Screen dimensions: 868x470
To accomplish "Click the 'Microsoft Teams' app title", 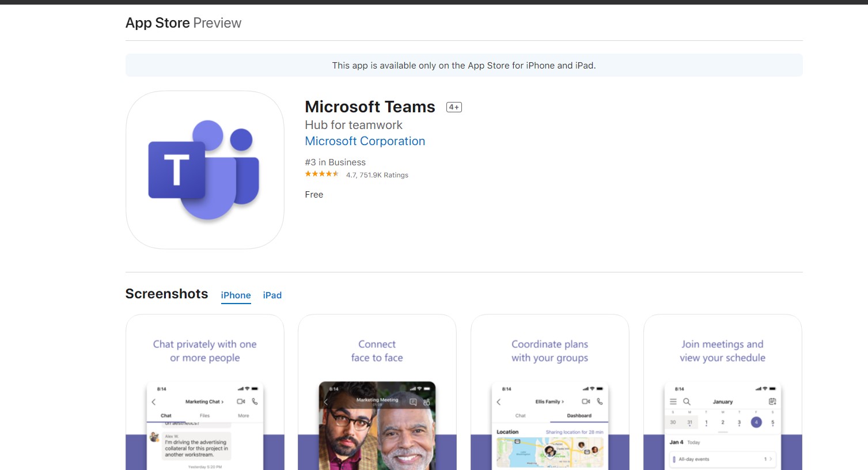I will 370,107.
